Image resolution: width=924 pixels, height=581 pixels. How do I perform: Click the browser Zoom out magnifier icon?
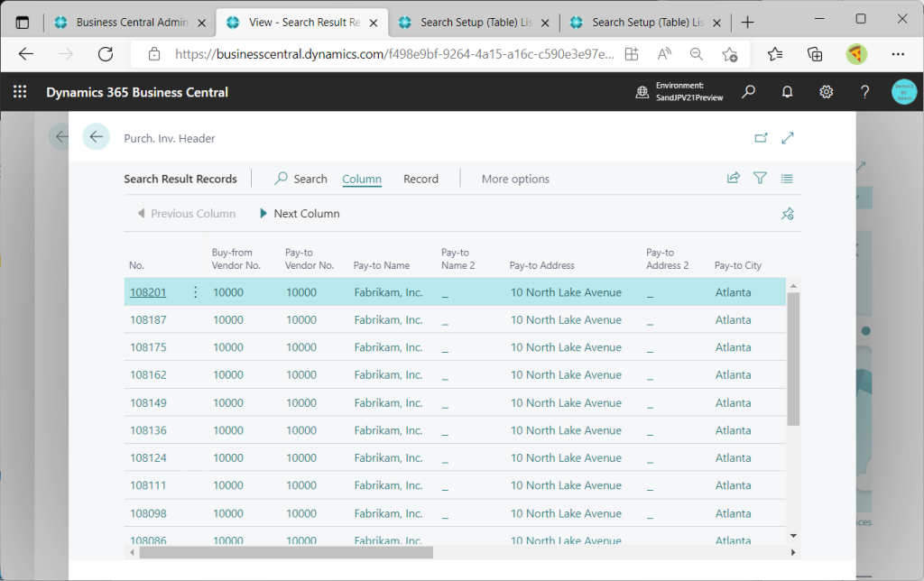[697, 54]
